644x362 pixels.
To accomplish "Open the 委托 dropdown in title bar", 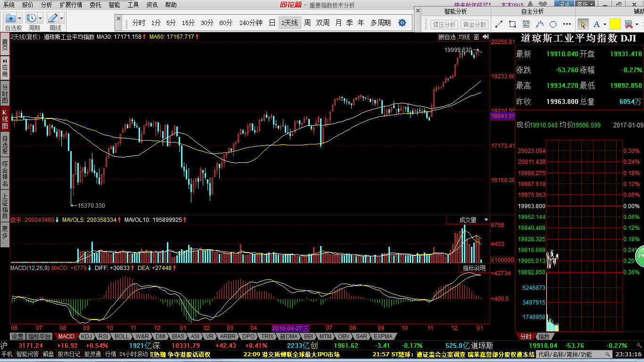I will pos(585,4).
